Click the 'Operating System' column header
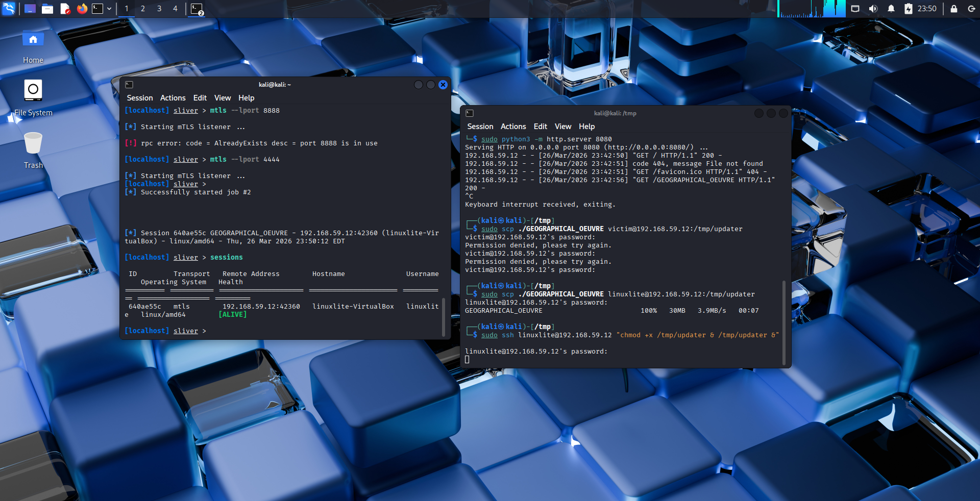This screenshot has height=501, width=980. pos(174,282)
